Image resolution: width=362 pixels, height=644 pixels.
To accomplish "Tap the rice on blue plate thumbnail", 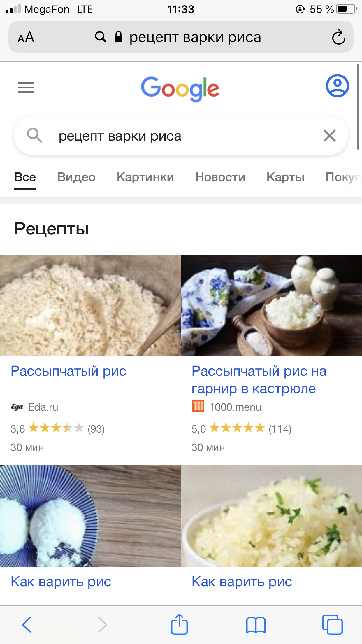I will [90, 516].
